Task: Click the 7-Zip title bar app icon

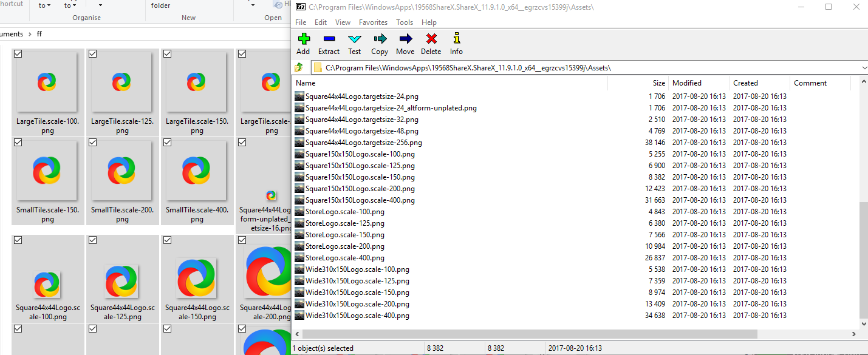Action: [300, 7]
